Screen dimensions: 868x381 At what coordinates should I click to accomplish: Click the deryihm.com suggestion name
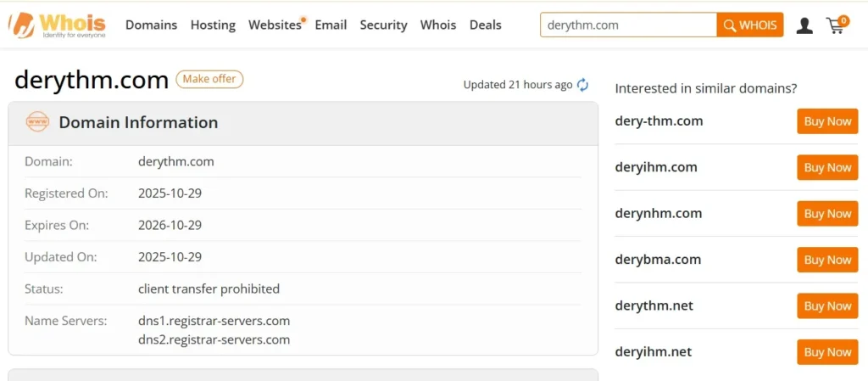click(x=656, y=167)
